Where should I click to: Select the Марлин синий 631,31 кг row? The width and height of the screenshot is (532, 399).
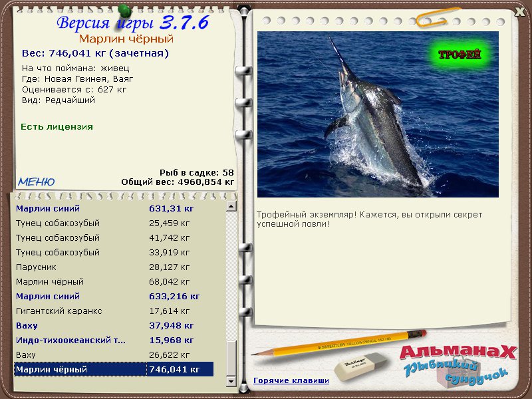pos(114,208)
